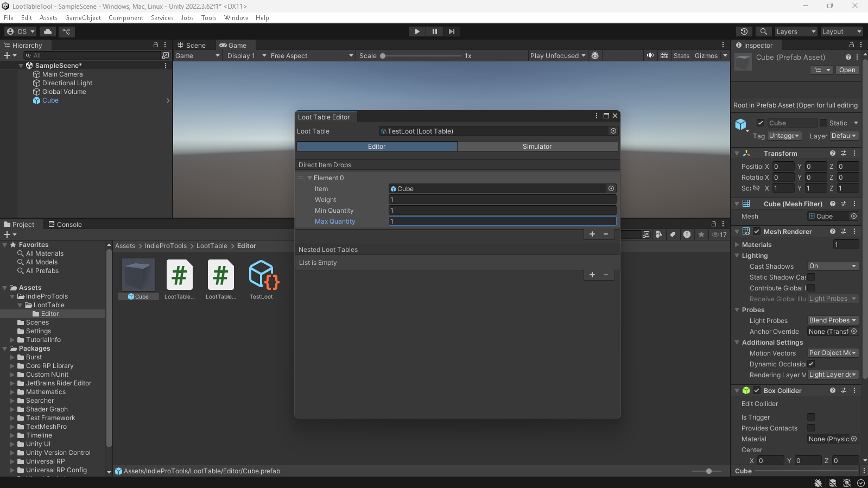
Task: Open Hierarchy search in its own window
Action: click(166, 55)
